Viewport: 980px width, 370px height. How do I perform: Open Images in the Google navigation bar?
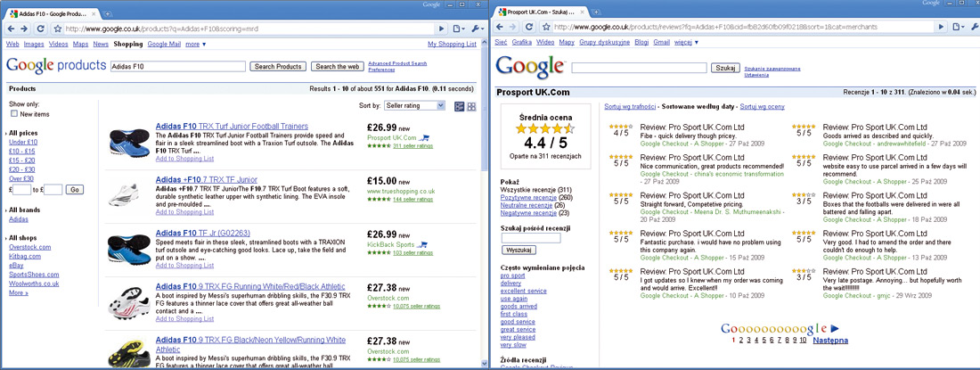coord(34,44)
